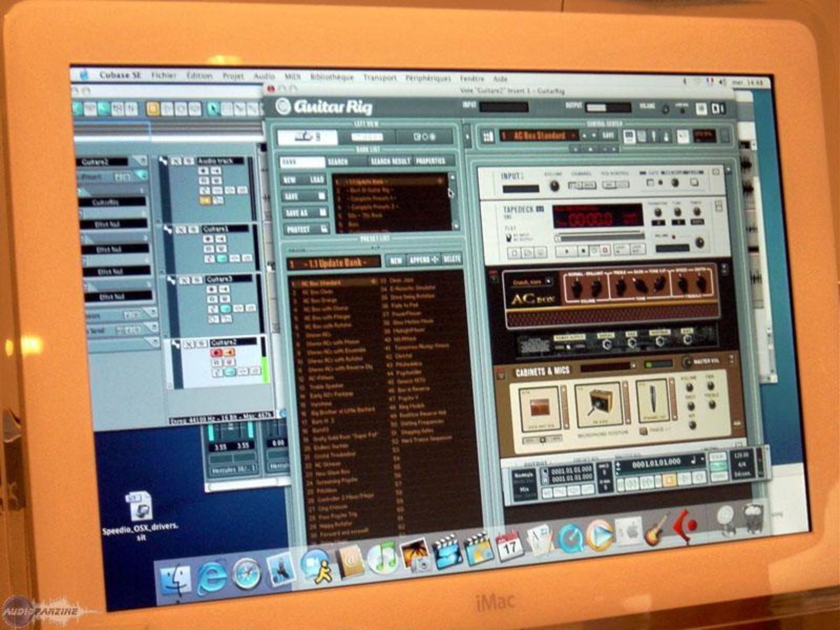Open the Fichier menu in Cubase

164,76
